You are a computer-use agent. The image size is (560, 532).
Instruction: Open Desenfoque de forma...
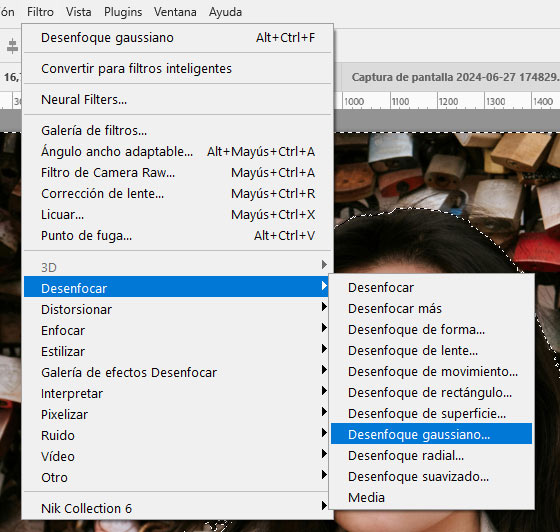431,330
